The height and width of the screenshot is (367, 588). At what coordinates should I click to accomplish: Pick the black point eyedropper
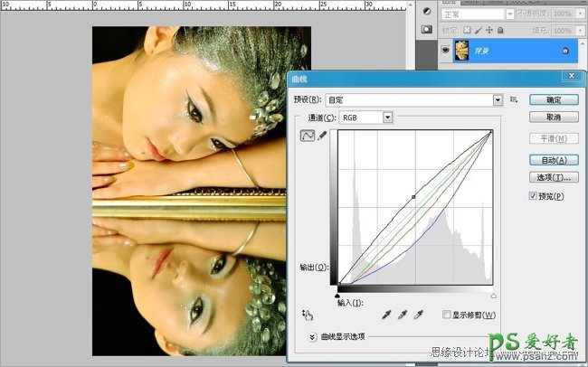pos(386,315)
